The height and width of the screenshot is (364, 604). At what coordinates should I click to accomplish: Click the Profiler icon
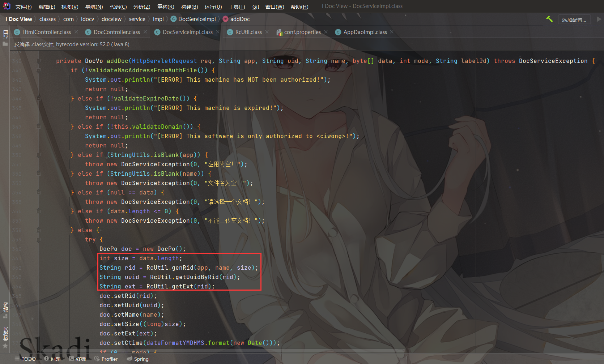pyautogui.click(x=97, y=359)
